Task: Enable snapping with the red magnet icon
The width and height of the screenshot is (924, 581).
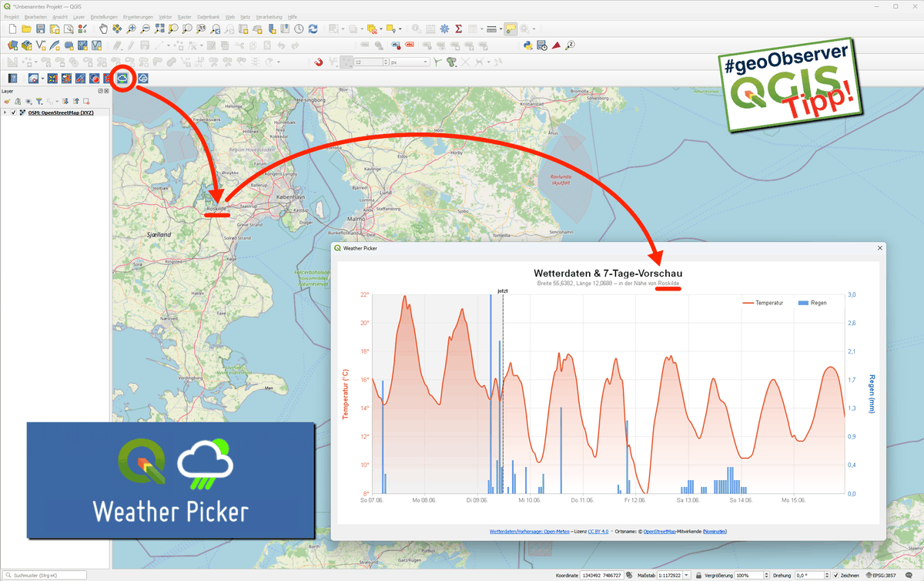Action: coord(318,62)
